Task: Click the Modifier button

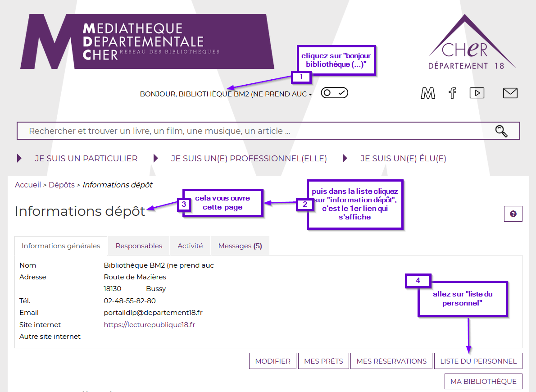Action: (x=273, y=361)
